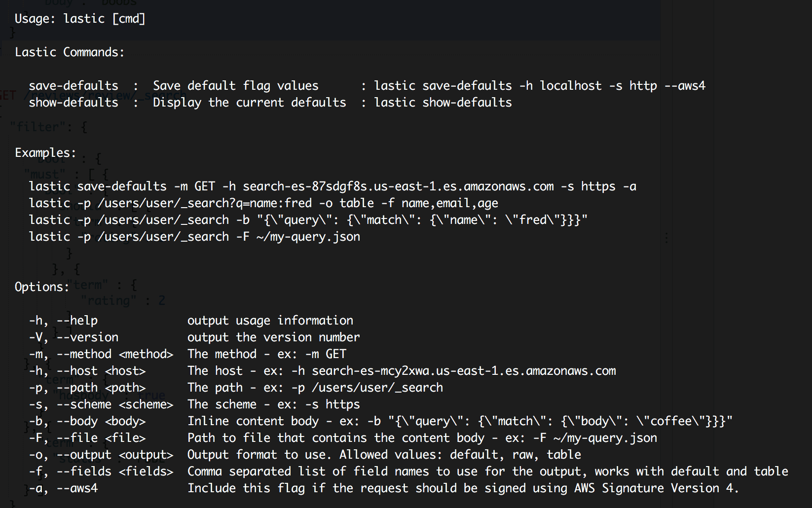Click the 'lastic show-defaults' usage example
Viewport: 812px width, 508px height.
coord(443,103)
